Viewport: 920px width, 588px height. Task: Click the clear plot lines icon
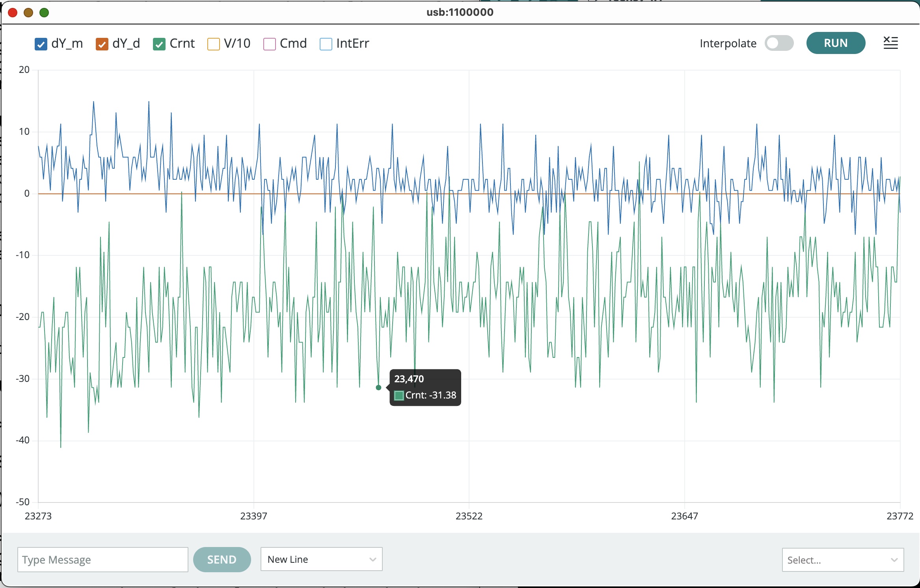(890, 43)
